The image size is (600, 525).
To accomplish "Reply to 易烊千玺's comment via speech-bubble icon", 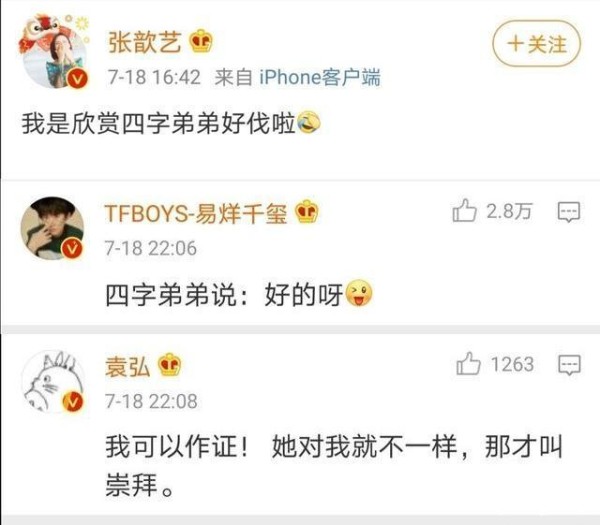I will pos(569,212).
